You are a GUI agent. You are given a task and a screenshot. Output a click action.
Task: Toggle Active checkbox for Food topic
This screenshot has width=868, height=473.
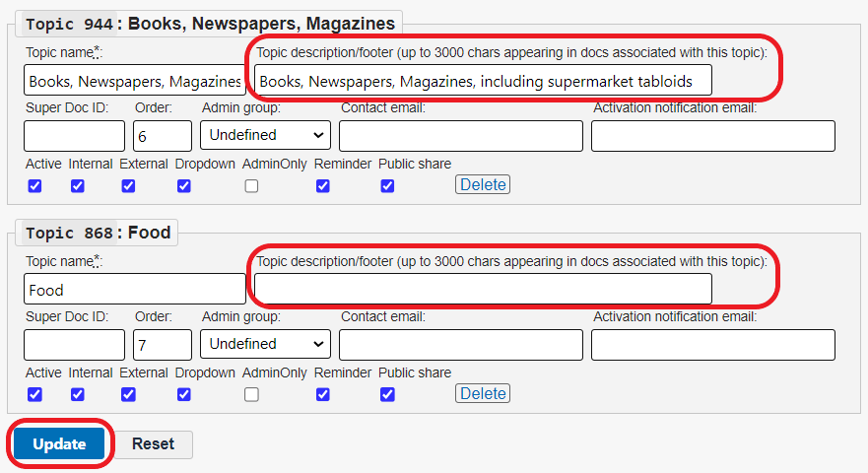pos(34,394)
